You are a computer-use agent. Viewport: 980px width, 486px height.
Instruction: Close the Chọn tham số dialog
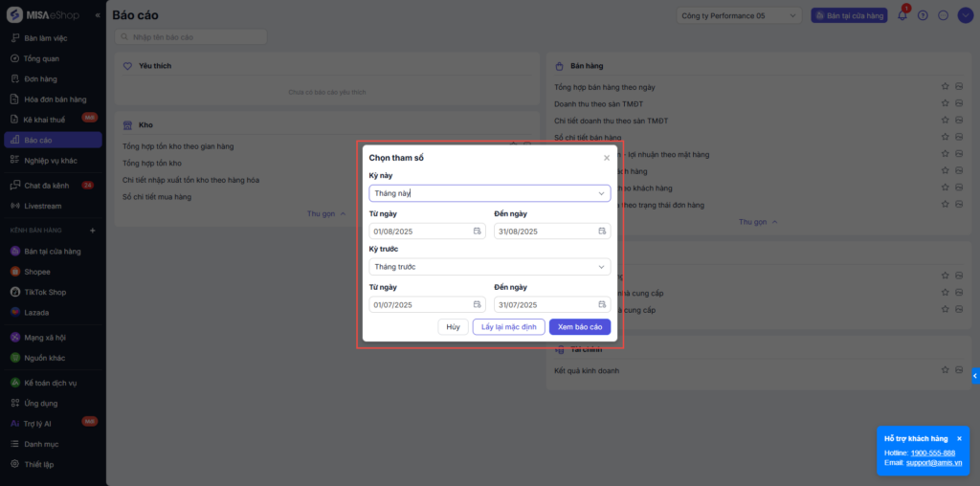[x=606, y=158]
